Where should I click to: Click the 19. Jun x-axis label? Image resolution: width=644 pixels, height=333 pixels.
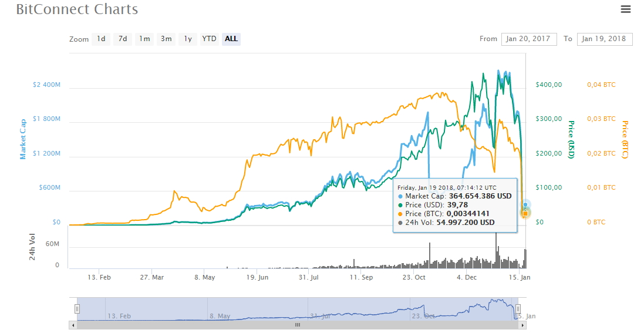[x=257, y=277]
